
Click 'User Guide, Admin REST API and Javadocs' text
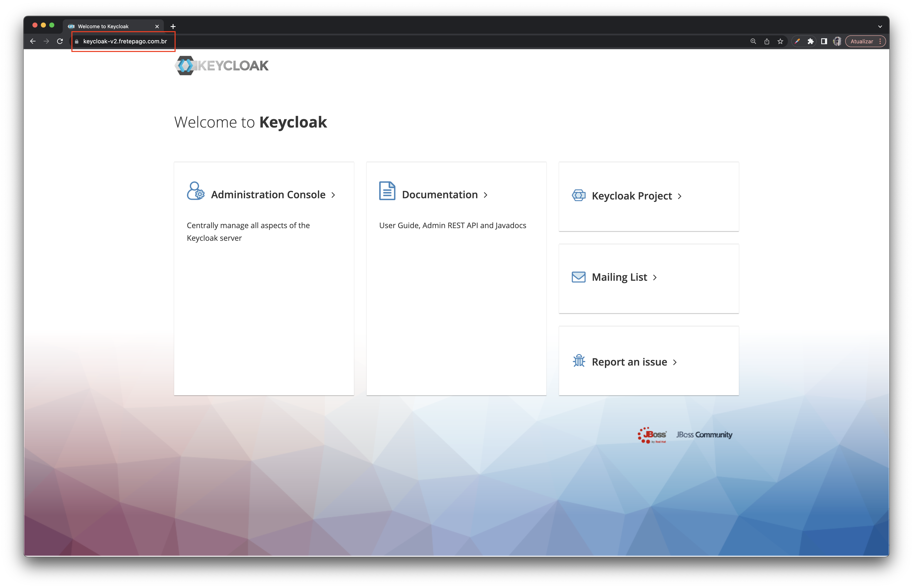[x=452, y=225]
